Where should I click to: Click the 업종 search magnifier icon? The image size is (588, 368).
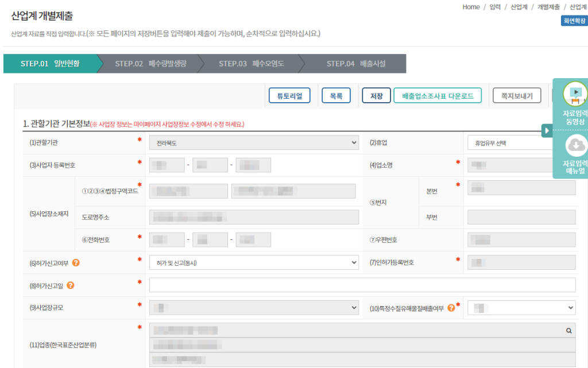[x=569, y=331]
